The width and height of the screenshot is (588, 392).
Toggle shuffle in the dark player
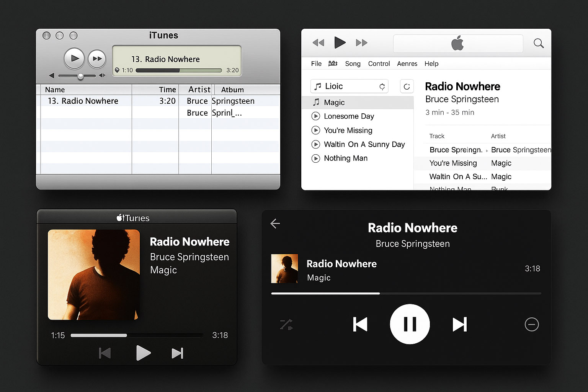[x=286, y=324]
